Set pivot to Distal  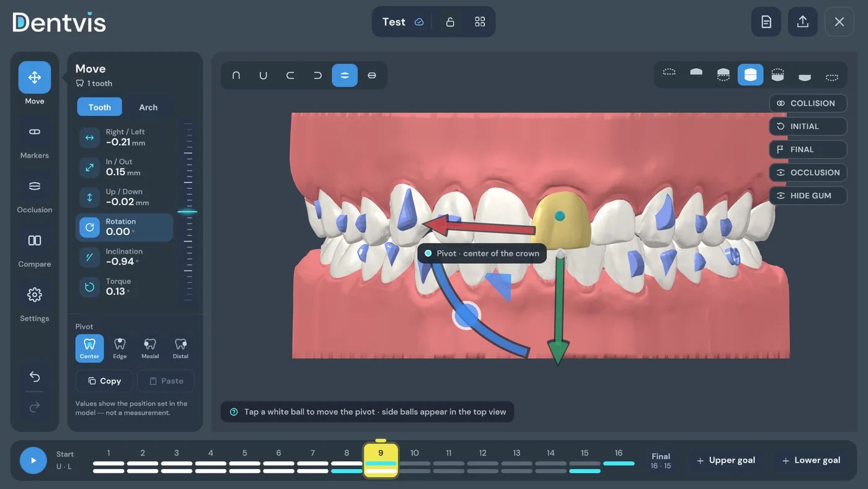point(180,348)
